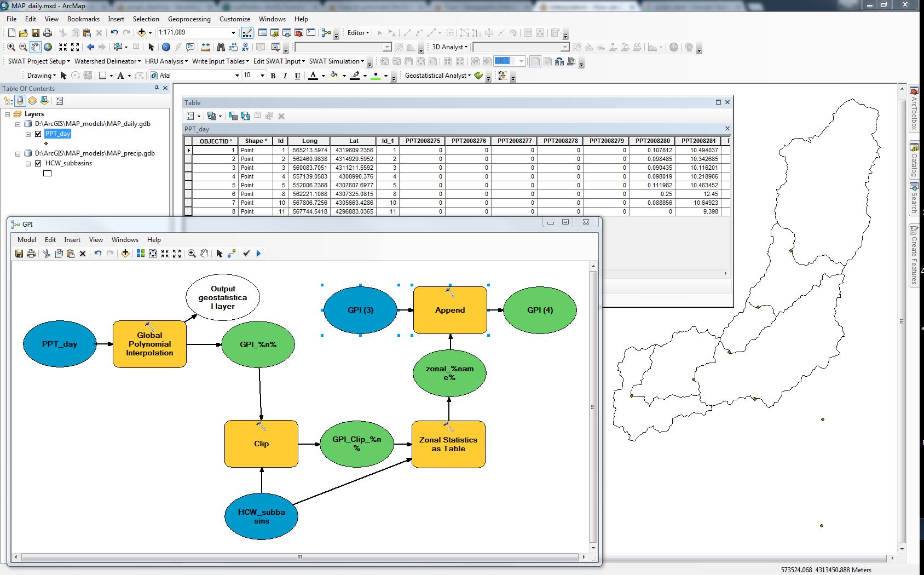Collapse the MAP_precip.gdb group

click(x=18, y=154)
